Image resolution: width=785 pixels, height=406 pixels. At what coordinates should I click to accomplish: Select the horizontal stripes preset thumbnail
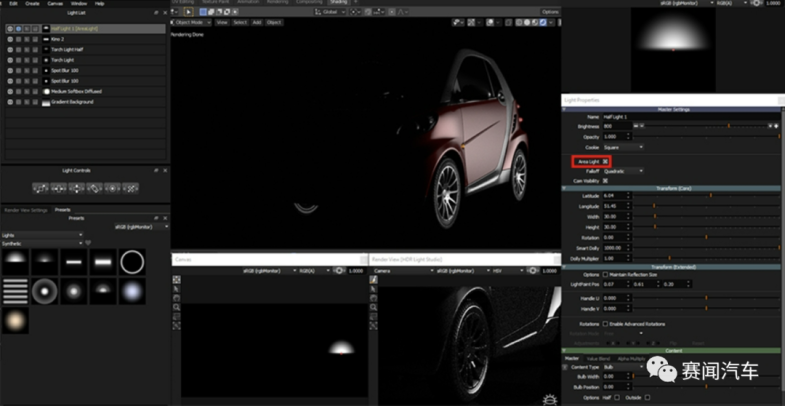(x=14, y=291)
